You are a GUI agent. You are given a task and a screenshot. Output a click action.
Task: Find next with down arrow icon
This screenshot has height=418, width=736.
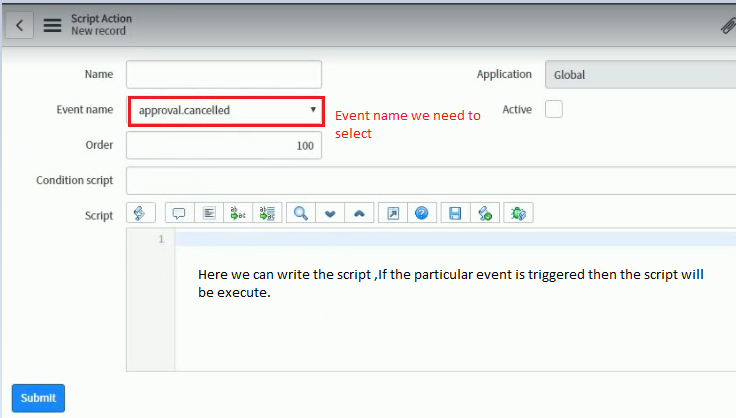[x=330, y=213]
